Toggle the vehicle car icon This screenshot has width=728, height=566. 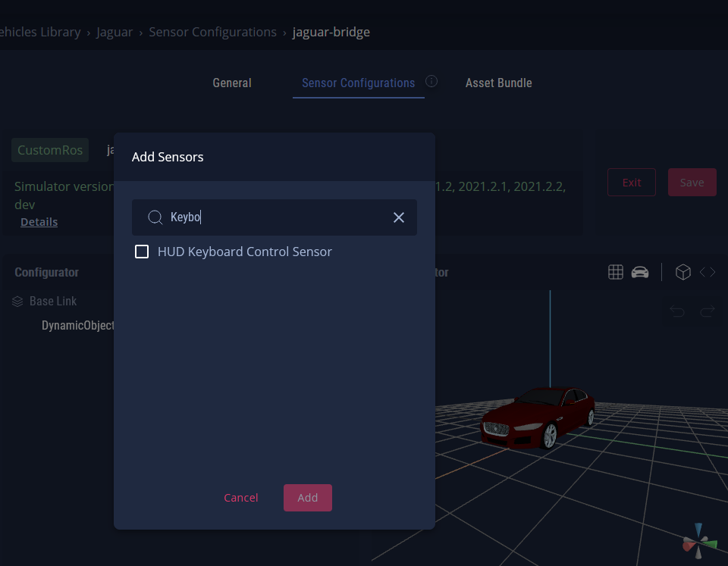click(x=640, y=272)
